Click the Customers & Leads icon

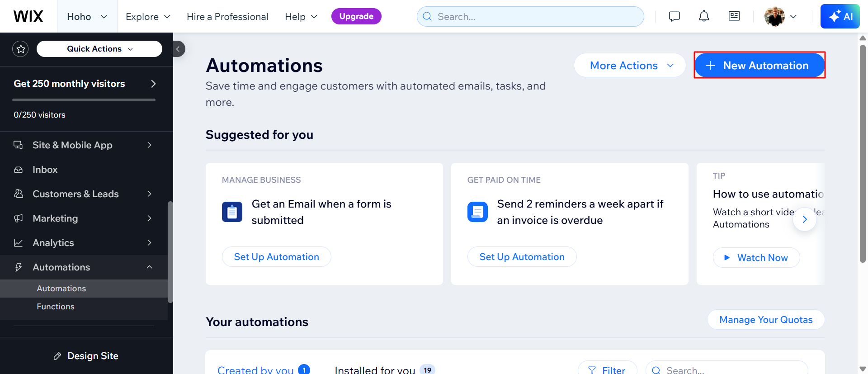[18, 194]
